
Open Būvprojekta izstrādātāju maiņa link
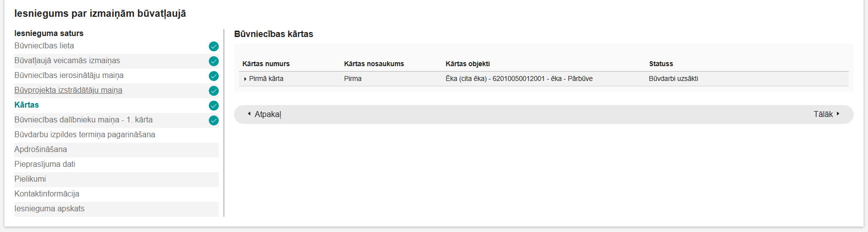68,90
